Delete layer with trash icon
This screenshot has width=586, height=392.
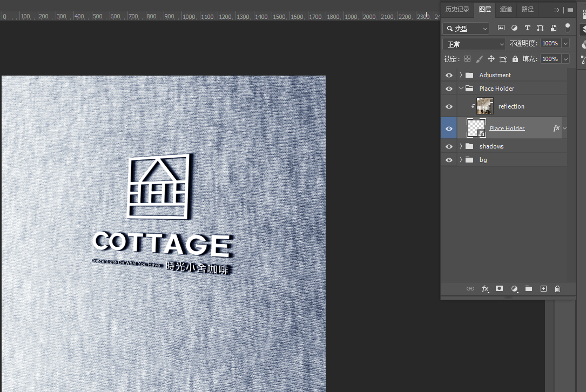[x=557, y=288]
